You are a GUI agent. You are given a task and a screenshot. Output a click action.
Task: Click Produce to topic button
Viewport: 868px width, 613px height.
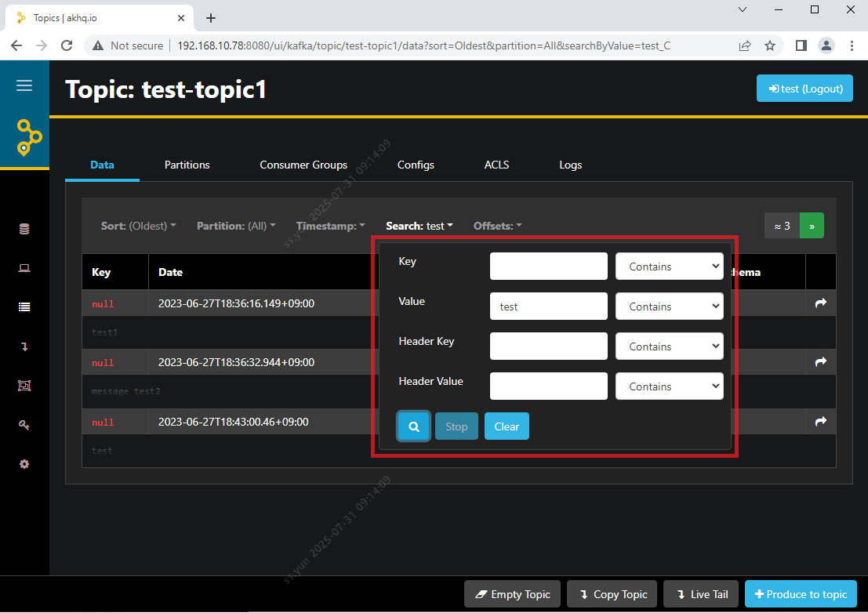801,594
